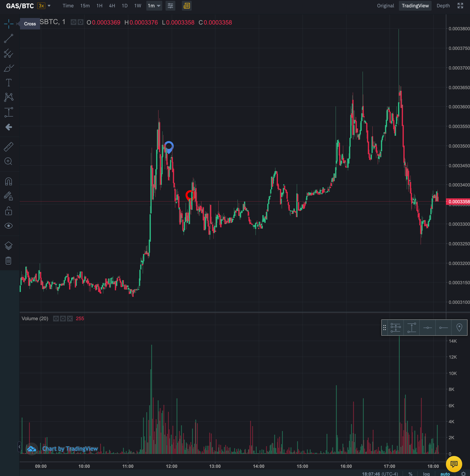Open the indicators settings icon in top bar
The width and height of the screenshot is (470, 476).
(x=170, y=6)
